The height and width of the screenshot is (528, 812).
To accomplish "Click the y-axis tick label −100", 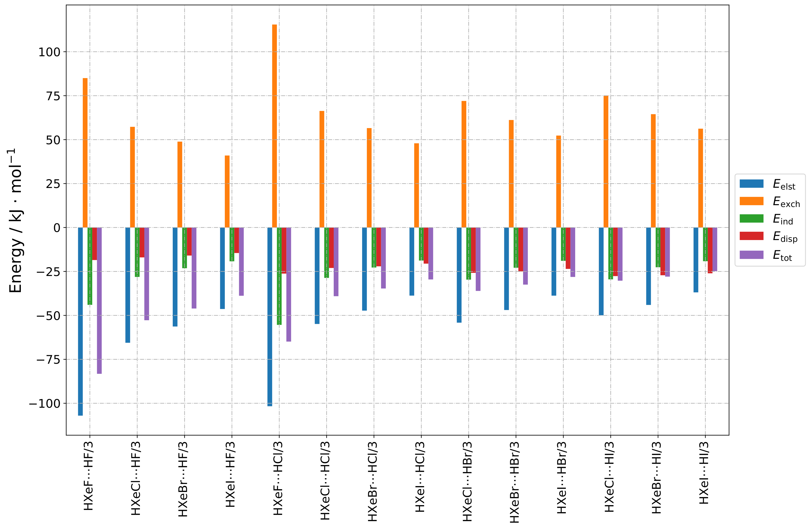I will click(x=45, y=404).
